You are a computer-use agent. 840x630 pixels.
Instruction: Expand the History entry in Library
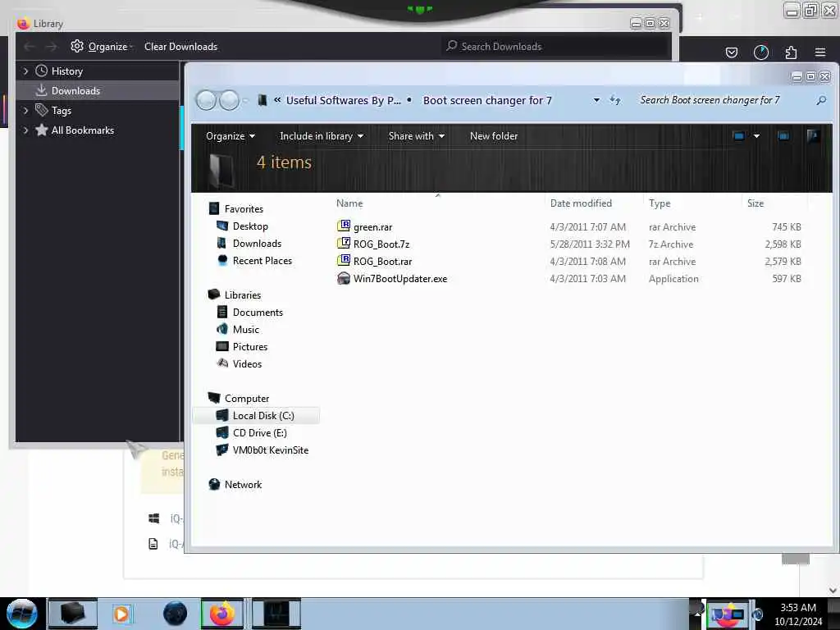[x=25, y=71]
